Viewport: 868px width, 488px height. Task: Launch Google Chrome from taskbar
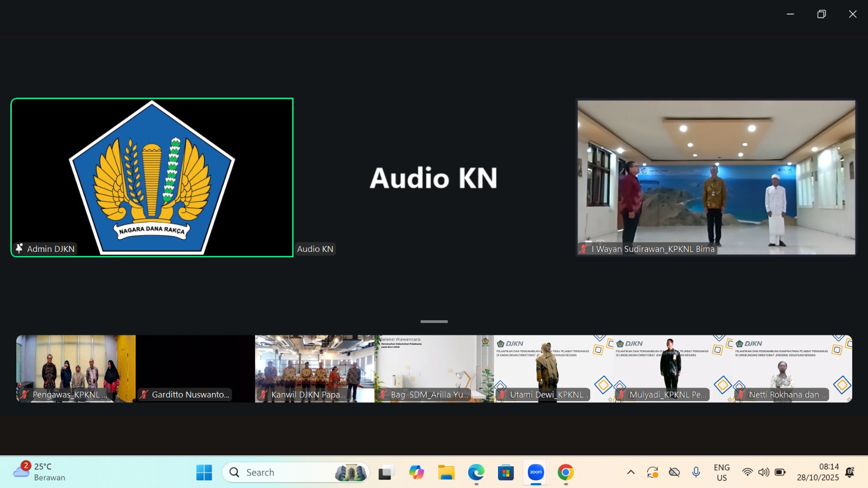565,472
